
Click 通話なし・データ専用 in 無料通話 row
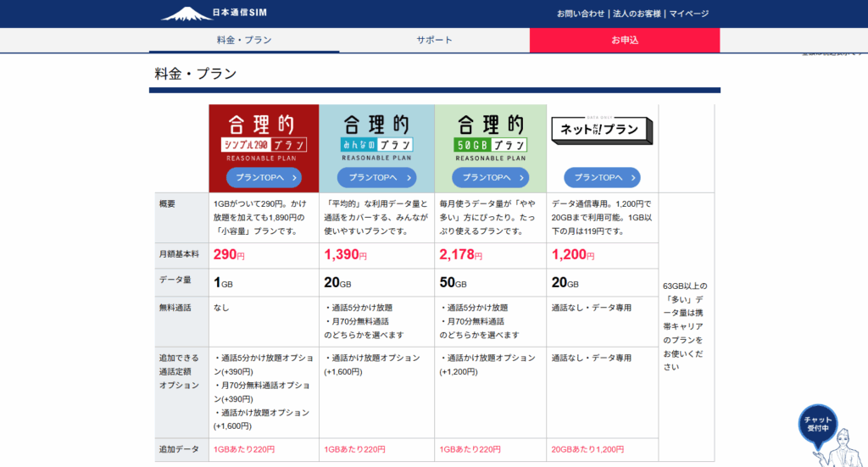point(592,308)
